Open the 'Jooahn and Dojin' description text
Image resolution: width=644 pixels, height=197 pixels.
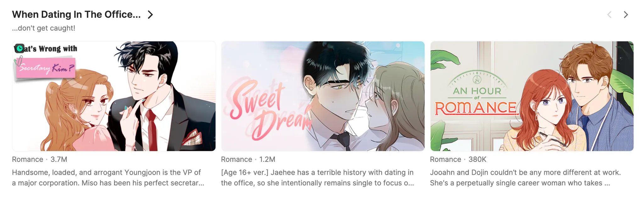click(525, 178)
